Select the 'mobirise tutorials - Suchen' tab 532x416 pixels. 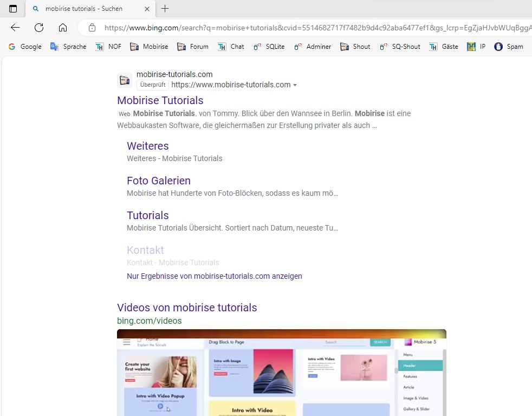click(84, 9)
